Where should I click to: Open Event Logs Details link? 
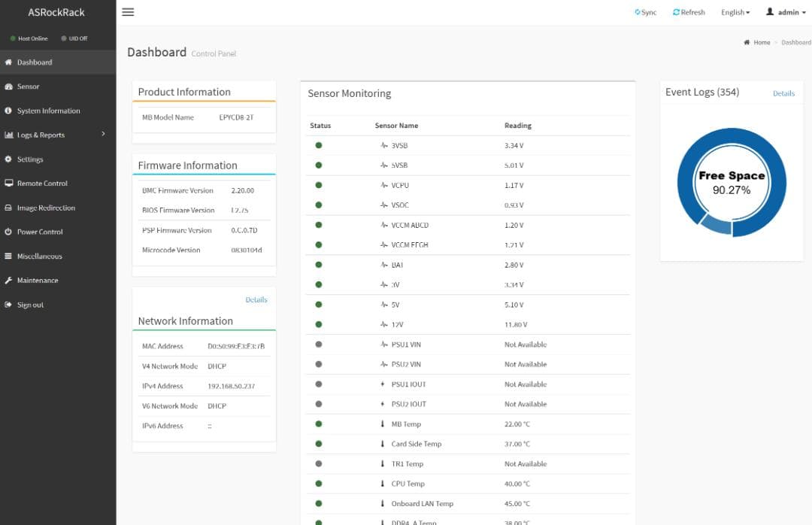point(783,93)
